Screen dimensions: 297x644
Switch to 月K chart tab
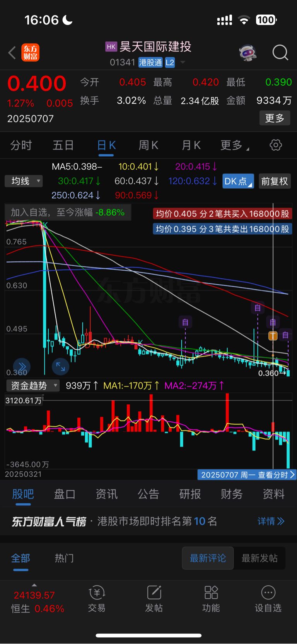(191, 145)
